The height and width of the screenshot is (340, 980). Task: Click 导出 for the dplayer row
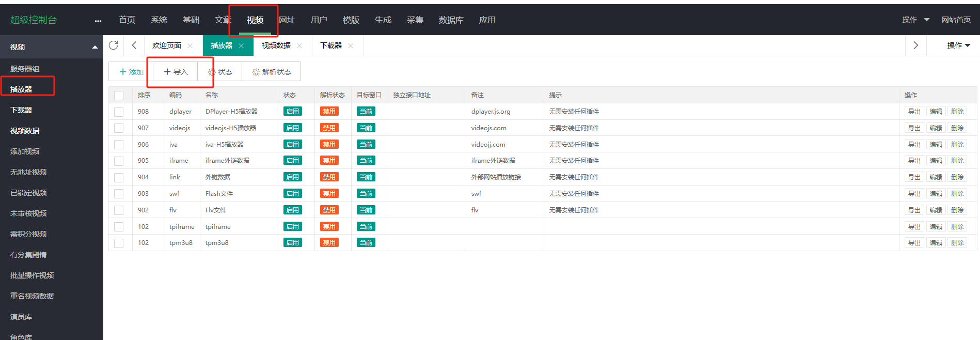914,112
